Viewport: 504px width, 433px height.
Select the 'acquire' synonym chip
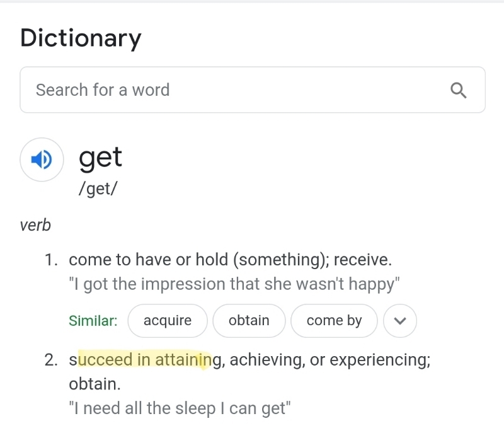point(168,320)
